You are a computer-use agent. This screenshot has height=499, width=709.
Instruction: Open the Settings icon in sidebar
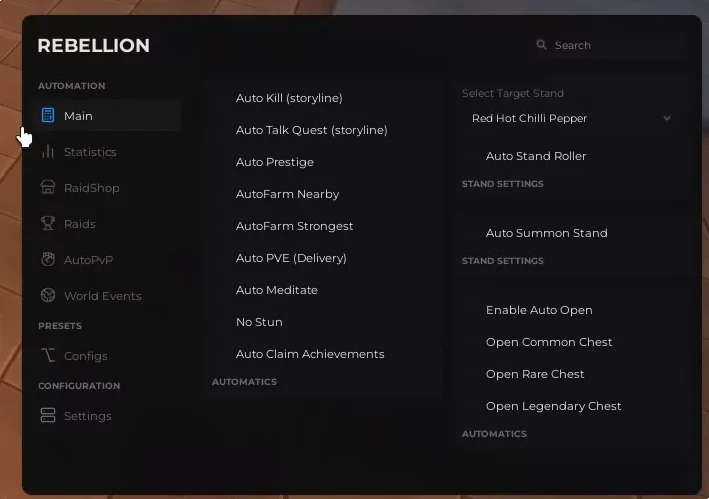click(x=48, y=416)
